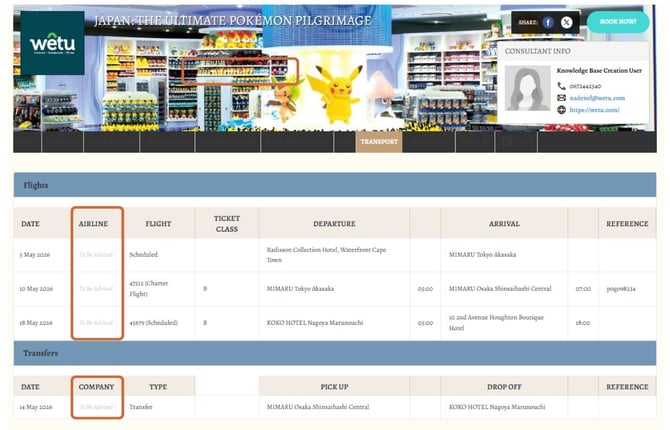Click Flights table Date column header
This screenshot has height=430, width=670.
(30, 224)
